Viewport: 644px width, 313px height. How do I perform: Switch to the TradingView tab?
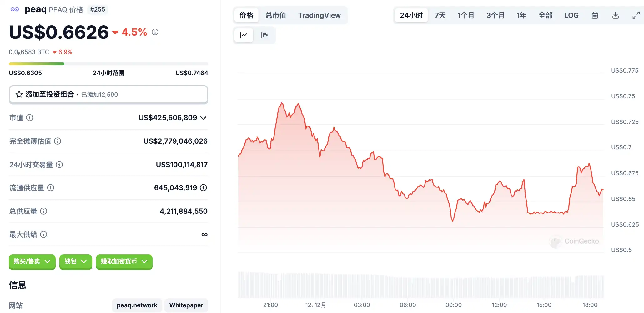(319, 15)
